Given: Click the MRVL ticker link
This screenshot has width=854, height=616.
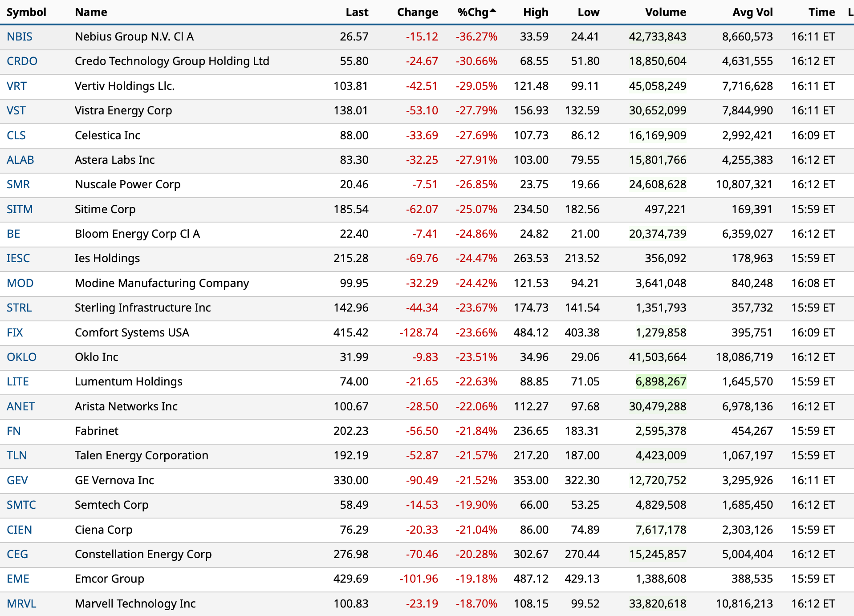Looking at the screenshot, I should [x=21, y=604].
